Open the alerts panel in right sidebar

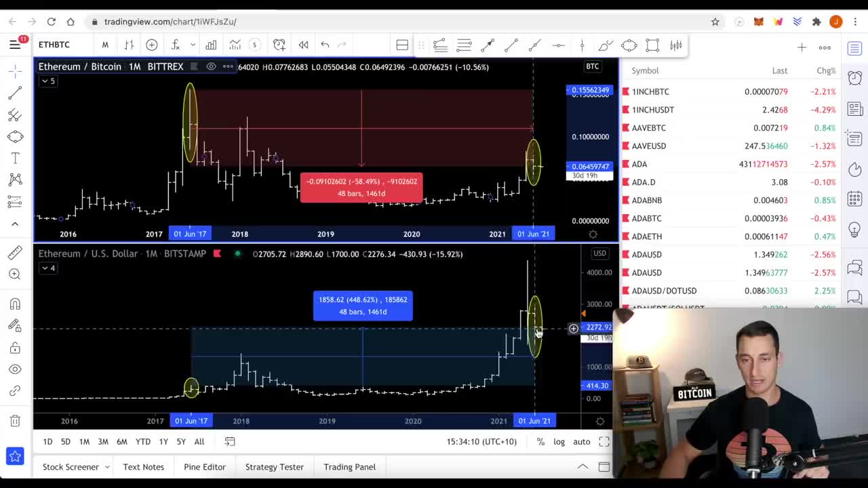click(x=854, y=77)
